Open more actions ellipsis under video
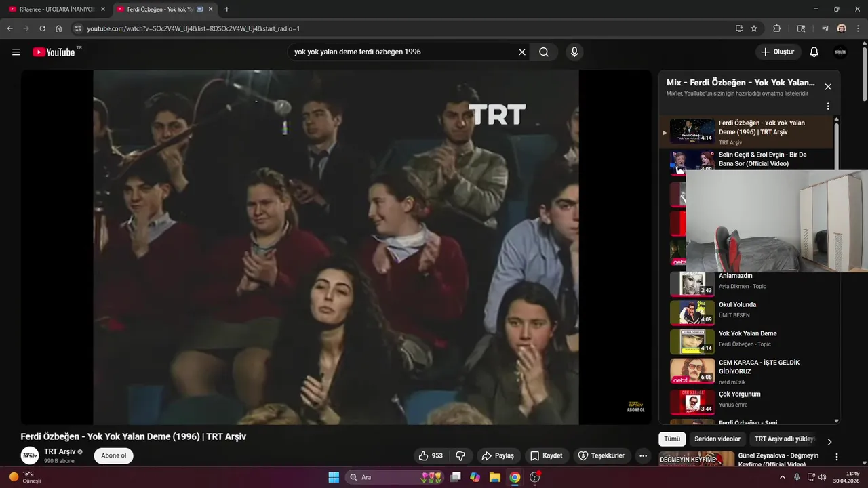This screenshot has width=868, height=488. pos(644,456)
